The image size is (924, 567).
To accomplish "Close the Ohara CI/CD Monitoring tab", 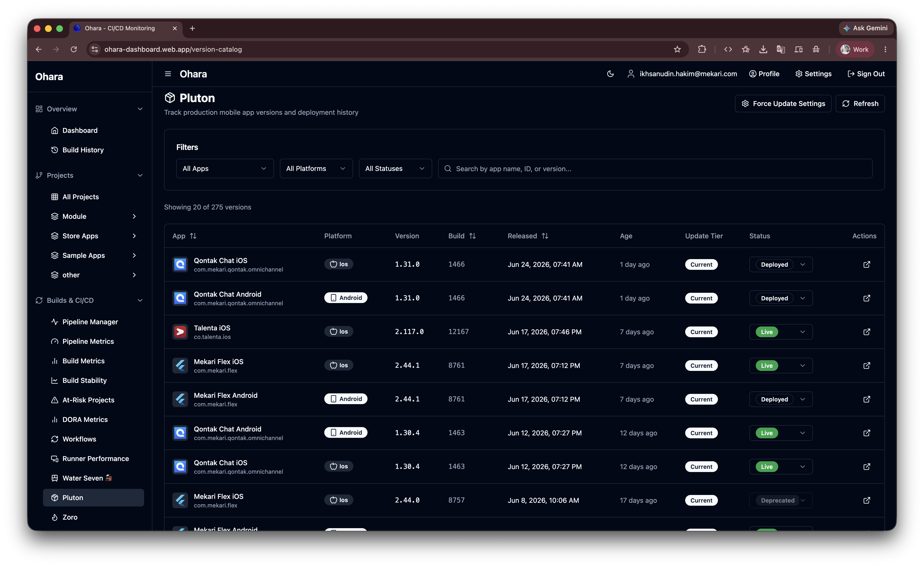I will (x=175, y=28).
